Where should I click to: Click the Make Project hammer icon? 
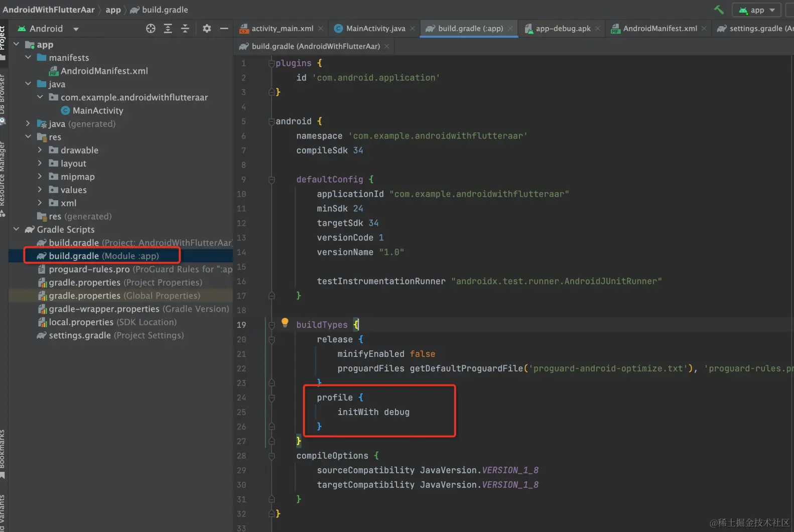pyautogui.click(x=719, y=10)
